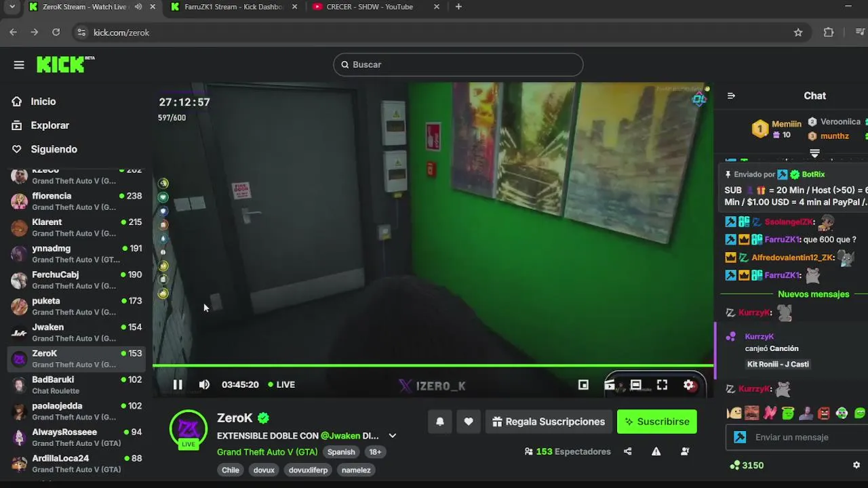Click the Chile tag
The height and width of the screenshot is (488, 868).
click(x=231, y=470)
